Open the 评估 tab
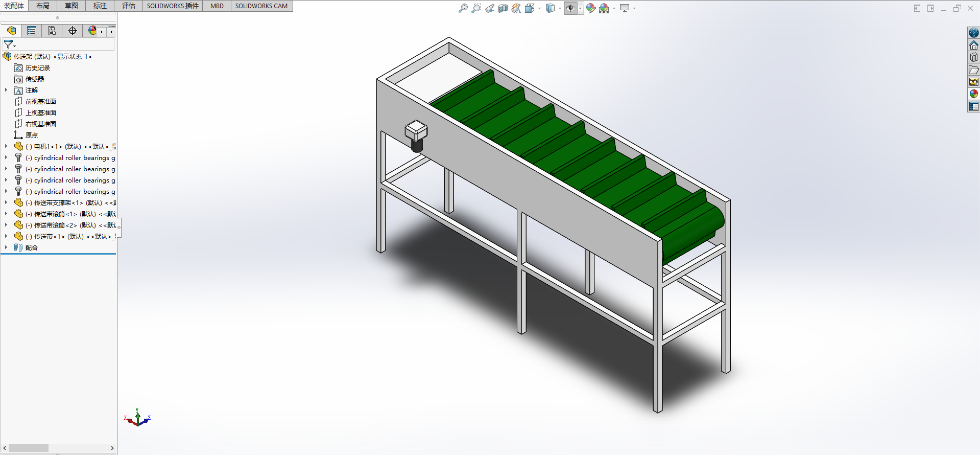980x455 pixels. [129, 6]
